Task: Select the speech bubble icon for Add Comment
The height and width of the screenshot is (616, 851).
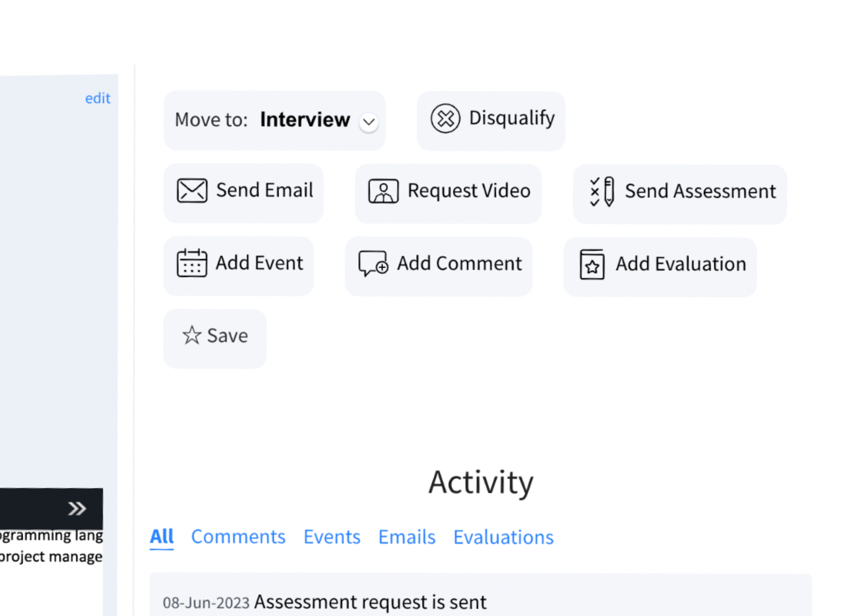Action: [x=372, y=264]
